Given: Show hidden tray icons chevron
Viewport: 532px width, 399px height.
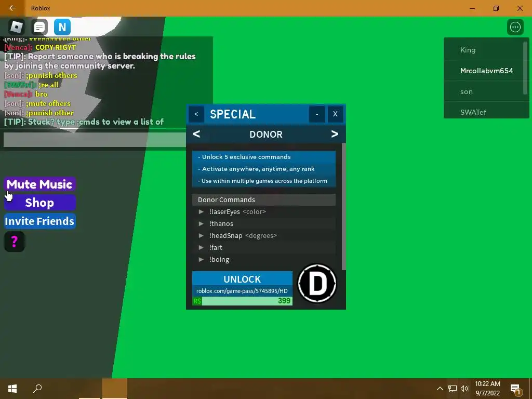Looking at the screenshot, I should [440, 389].
